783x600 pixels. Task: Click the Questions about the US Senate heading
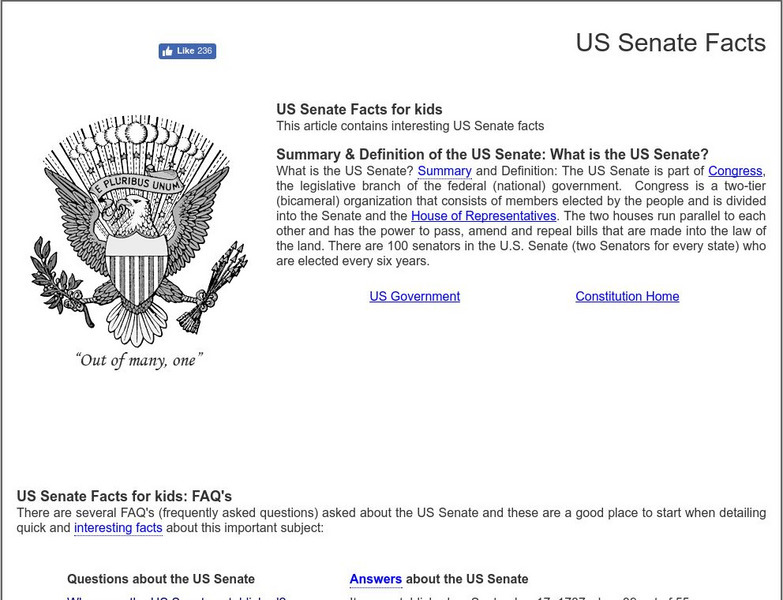(x=161, y=579)
